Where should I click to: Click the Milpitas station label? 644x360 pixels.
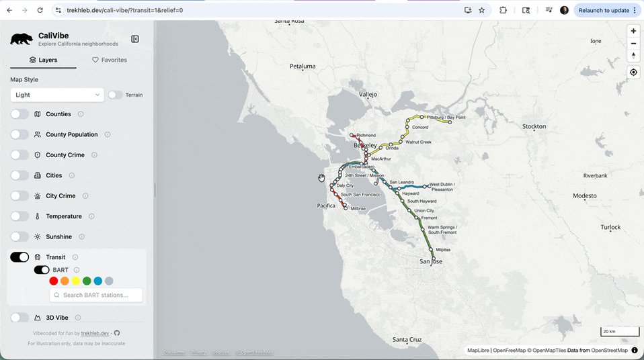pyautogui.click(x=443, y=250)
